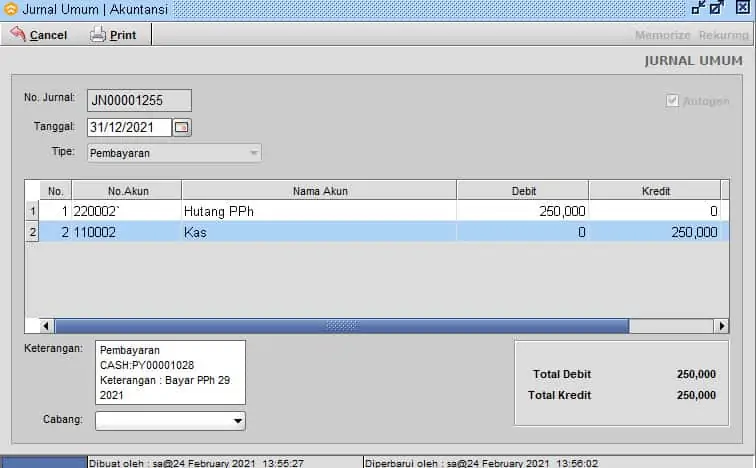This screenshot has height=468, width=756.
Task: Click the kredit 250,000 cell of Kas
Action: click(x=655, y=232)
